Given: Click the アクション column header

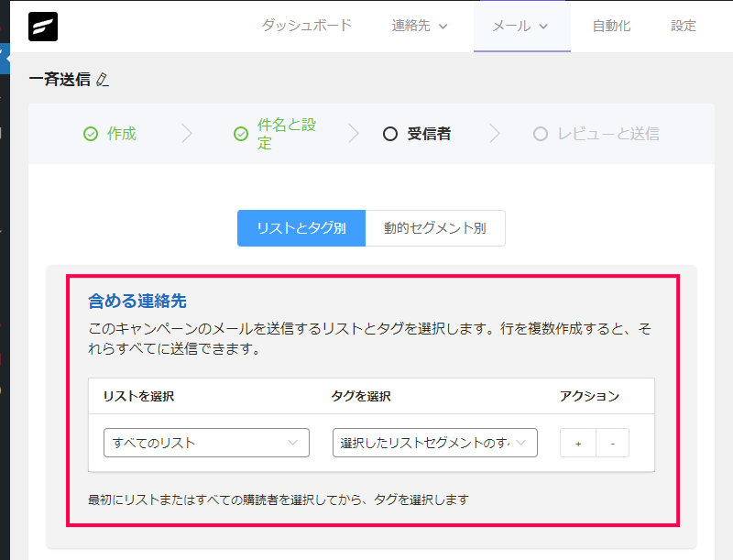Looking at the screenshot, I should click(589, 396).
